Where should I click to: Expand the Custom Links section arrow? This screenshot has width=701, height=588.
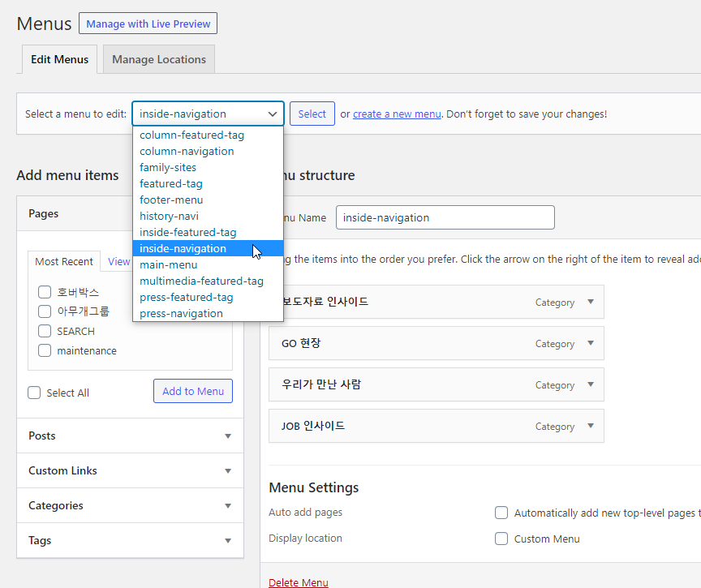click(x=228, y=471)
